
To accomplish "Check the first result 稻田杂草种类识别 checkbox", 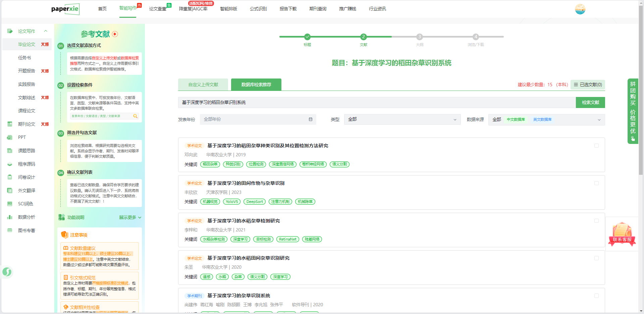I will [596, 146].
